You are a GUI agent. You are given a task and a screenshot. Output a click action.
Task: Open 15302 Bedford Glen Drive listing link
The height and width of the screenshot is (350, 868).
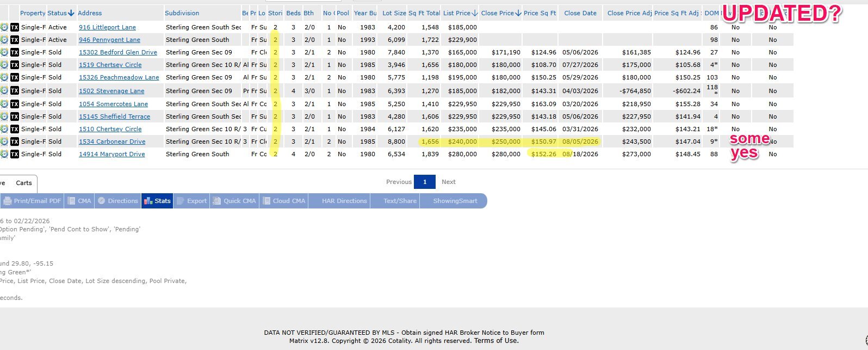118,52
